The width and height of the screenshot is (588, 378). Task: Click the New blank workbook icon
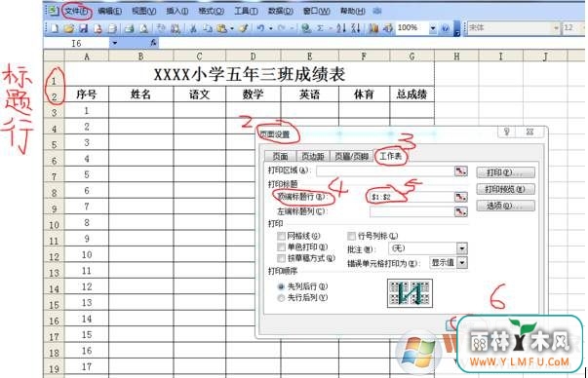pyautogui.click(x=55, y=28)
